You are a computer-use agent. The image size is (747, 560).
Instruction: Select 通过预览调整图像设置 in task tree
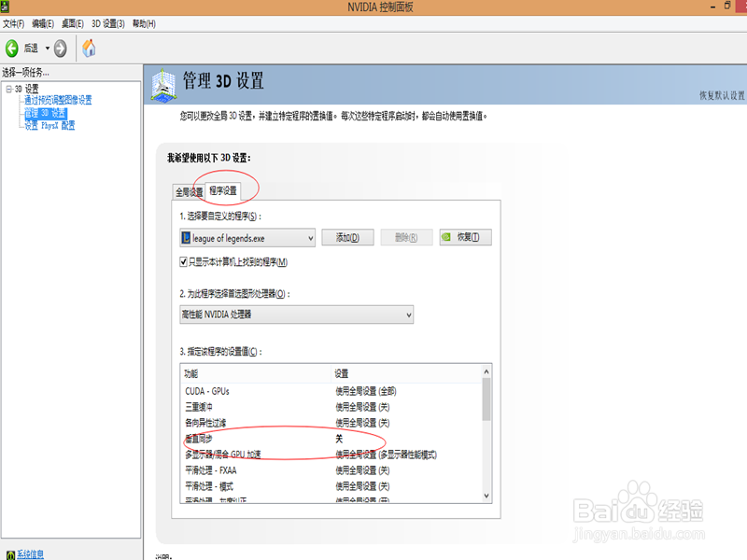[x=58, y=100]
